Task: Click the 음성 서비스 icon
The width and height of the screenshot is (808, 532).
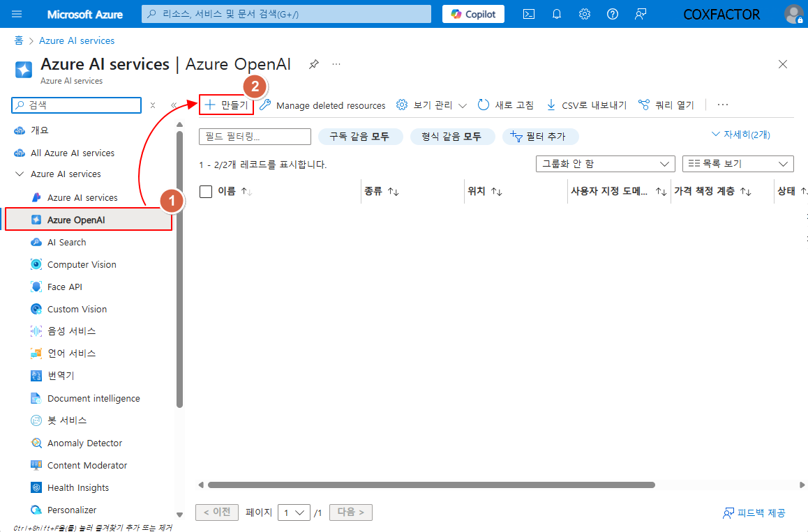Action: [36, 330]
